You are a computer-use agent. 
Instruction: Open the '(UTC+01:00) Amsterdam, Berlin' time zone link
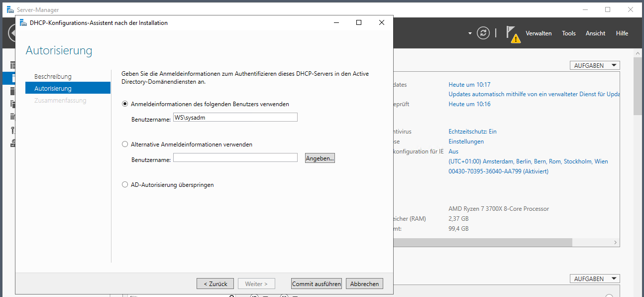pyautogui.click(x=528, y=161)
